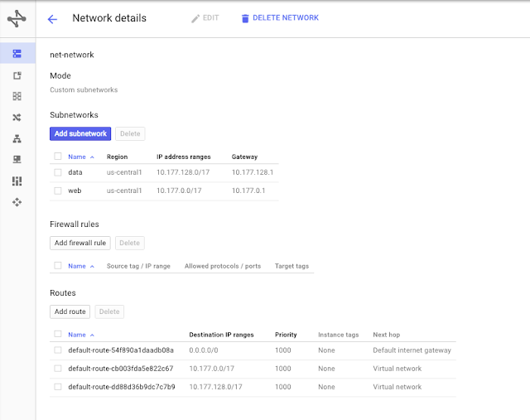The image size is (530, 420).
Task: Click the Add subnetwork button
Action: point(80,133)
